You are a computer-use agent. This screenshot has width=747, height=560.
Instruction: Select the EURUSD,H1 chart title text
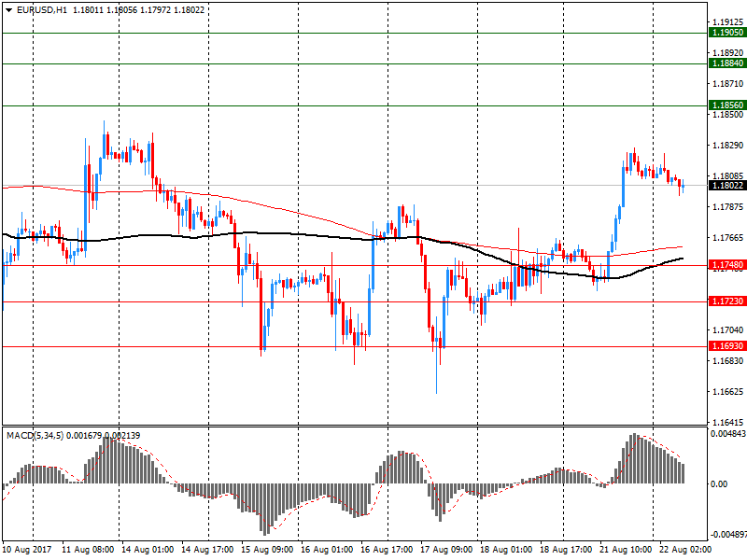point(42,10)
